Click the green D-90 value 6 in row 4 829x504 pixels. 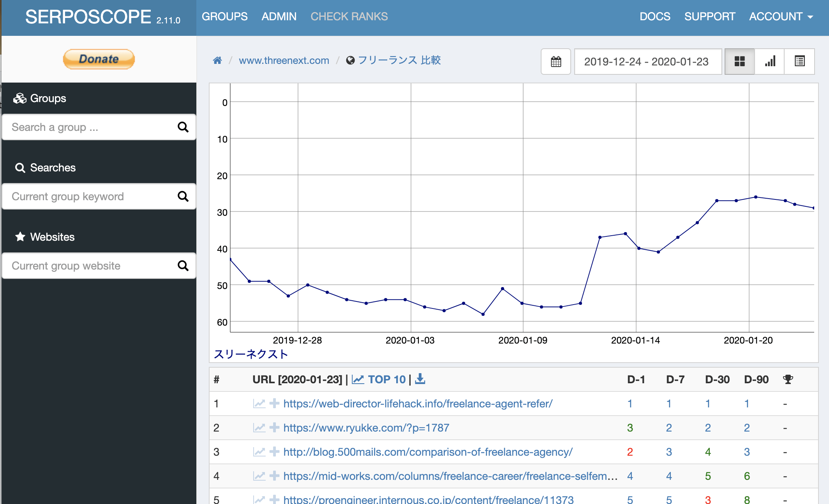[x=747, y=476]
